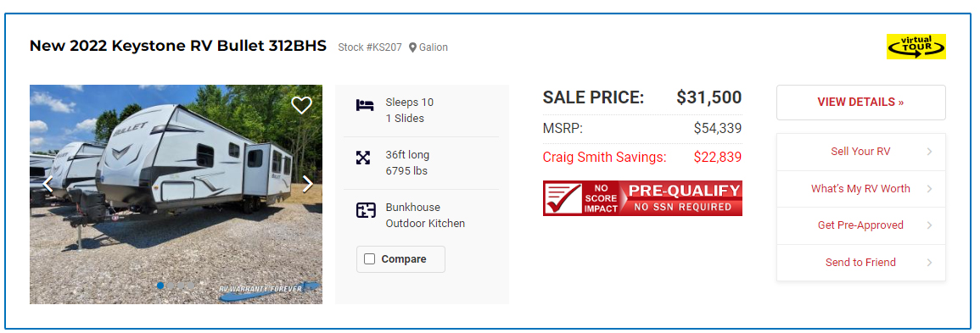This screenshot has height=333, width=980.
Task: Click the length dimensions icon
Action: click(x=363, y=157)
